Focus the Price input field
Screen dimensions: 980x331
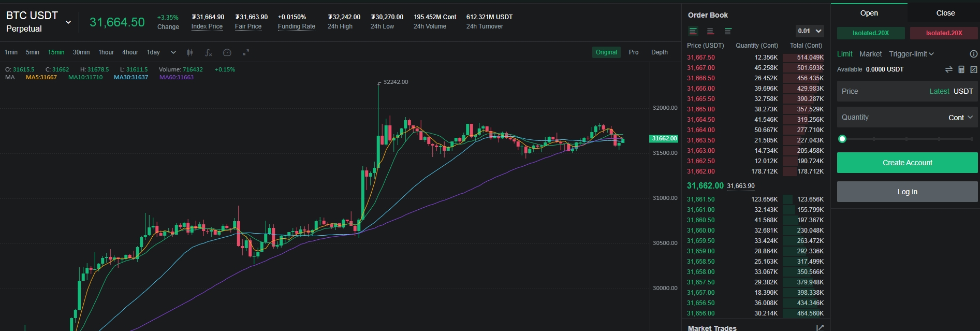(x=907, y=91)
